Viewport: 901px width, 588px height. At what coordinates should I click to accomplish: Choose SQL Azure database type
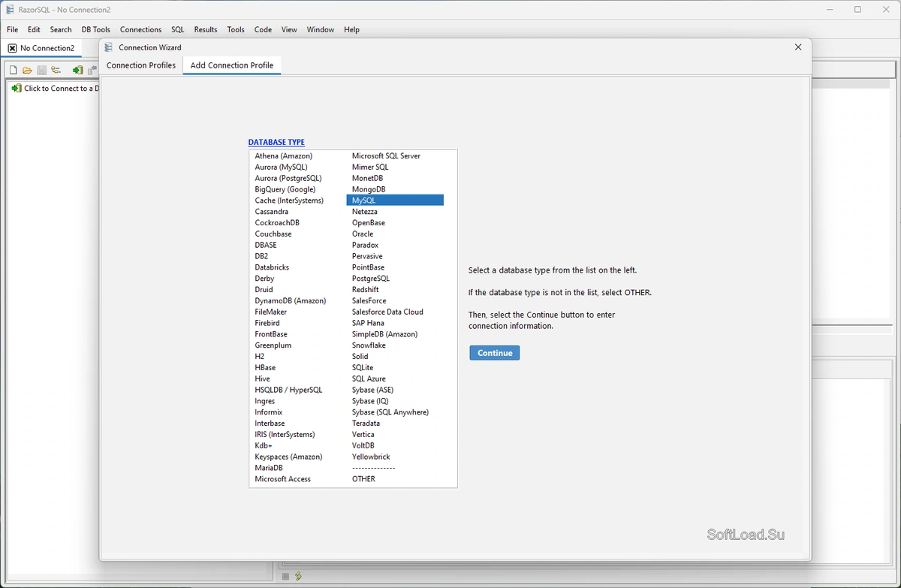(369, 379)
